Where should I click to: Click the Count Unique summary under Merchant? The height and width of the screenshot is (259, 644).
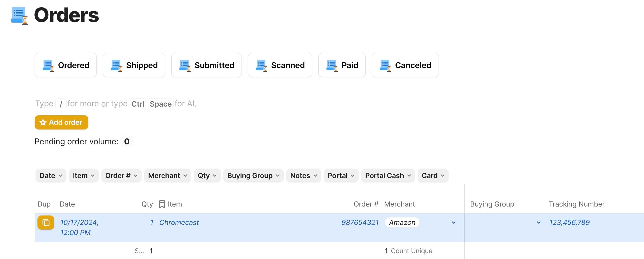click(408, 251)
